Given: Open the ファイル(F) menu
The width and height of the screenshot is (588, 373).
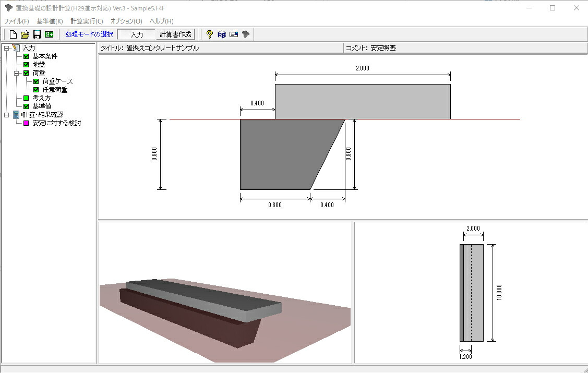Looking at the screenshot, I should click(17, 21).
